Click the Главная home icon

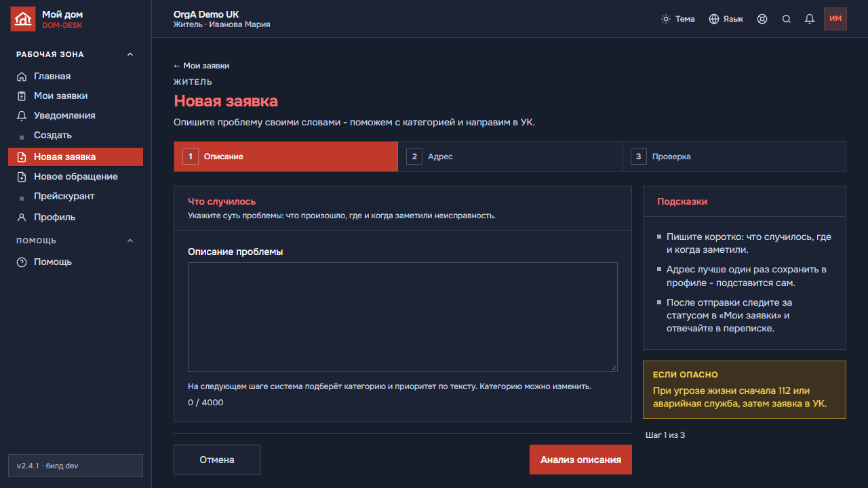coord(22,77)
